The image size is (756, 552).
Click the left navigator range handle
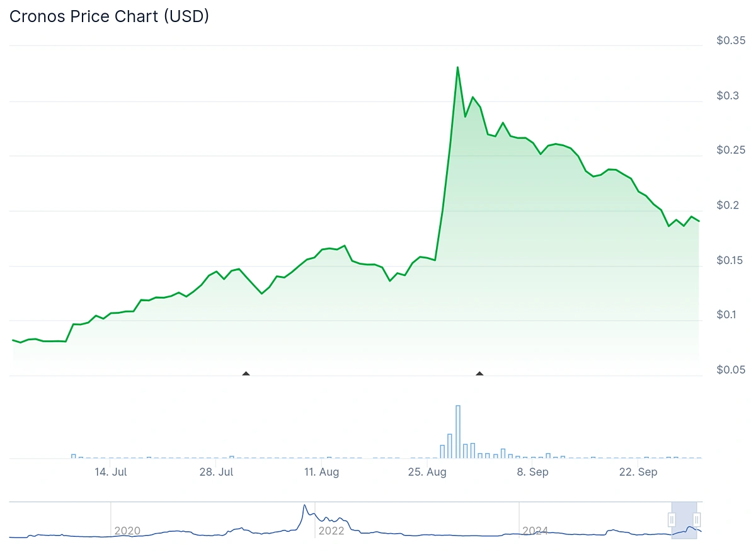672,520
